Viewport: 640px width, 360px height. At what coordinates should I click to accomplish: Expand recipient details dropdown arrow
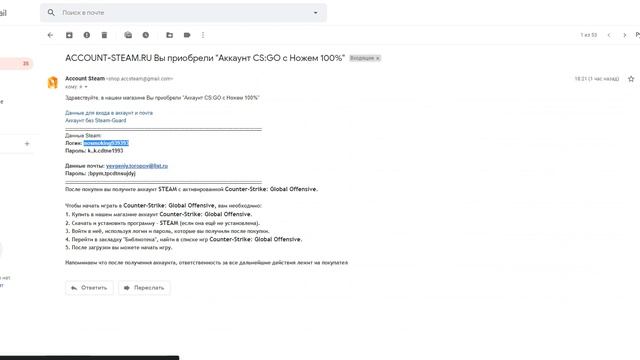[x=86, y=87]
